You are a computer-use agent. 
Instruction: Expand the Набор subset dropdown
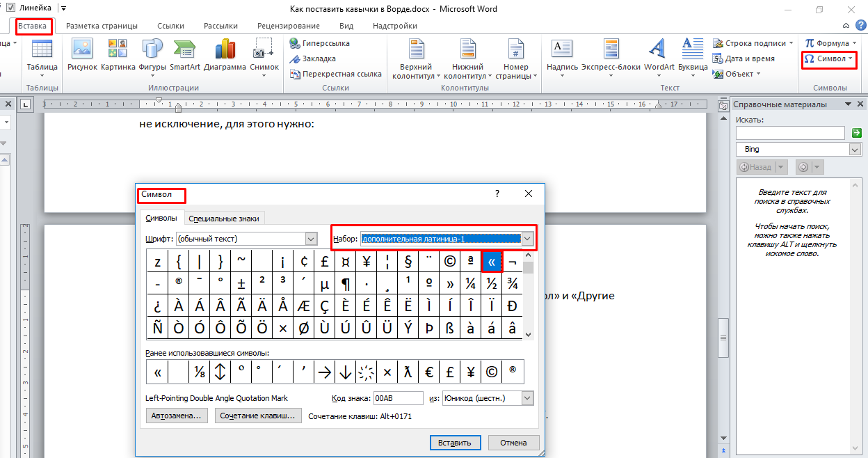click(x=528, y=239)
